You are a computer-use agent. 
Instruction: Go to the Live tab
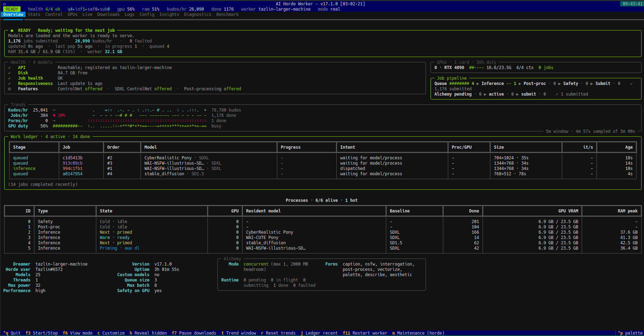(87, 15)
